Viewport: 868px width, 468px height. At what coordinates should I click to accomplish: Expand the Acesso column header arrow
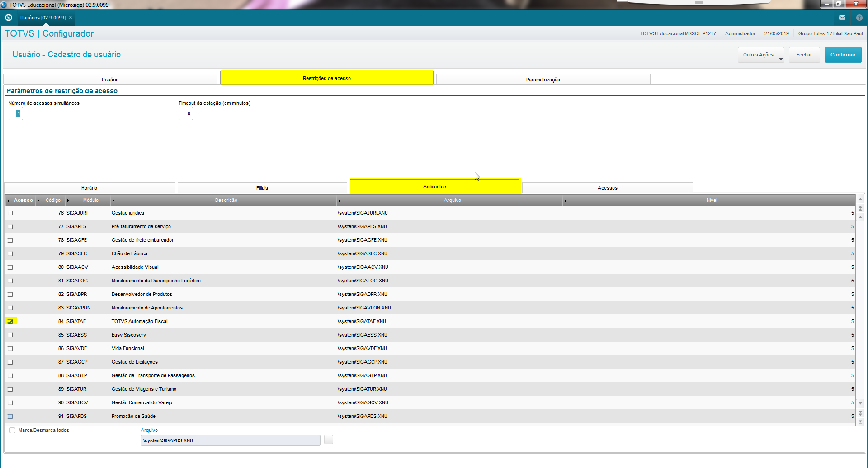tap(9, 201)
